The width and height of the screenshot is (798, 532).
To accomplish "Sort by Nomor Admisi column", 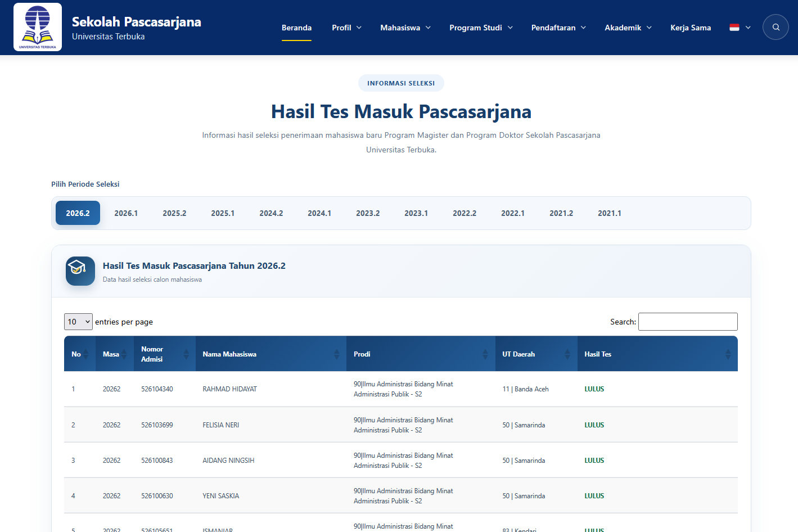I will point(165,354).
